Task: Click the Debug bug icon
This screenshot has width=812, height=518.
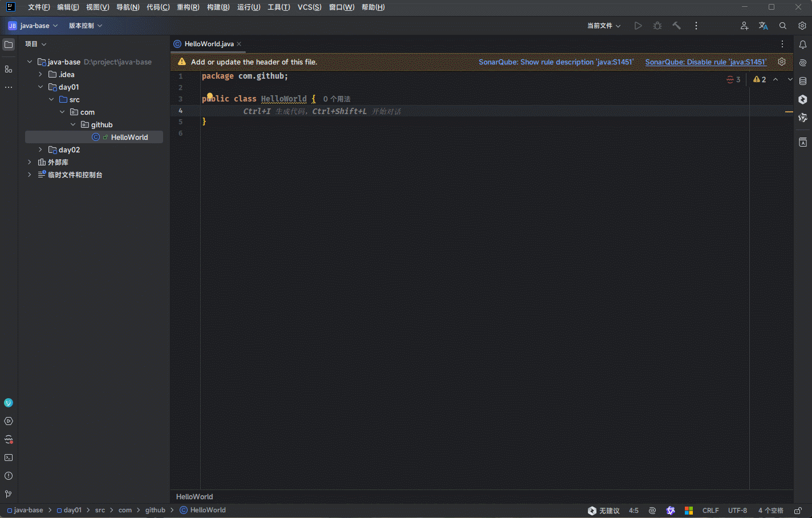Action: 657,26
